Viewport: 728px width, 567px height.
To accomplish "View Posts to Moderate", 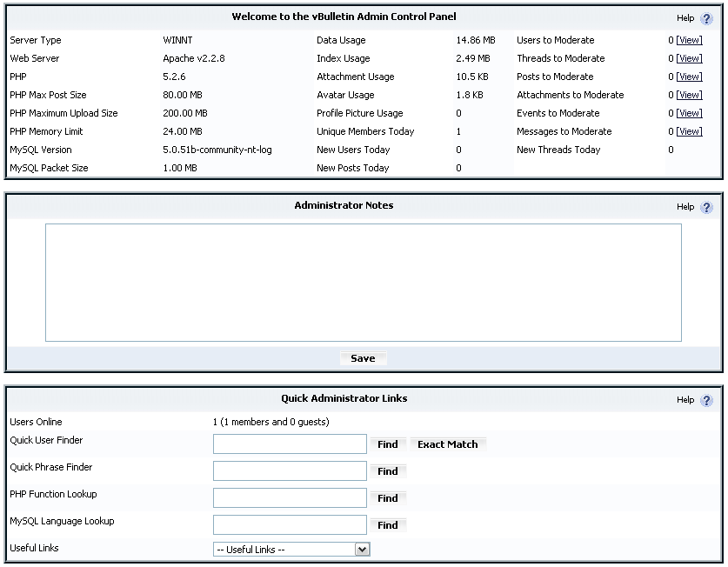I will [689, 77].
